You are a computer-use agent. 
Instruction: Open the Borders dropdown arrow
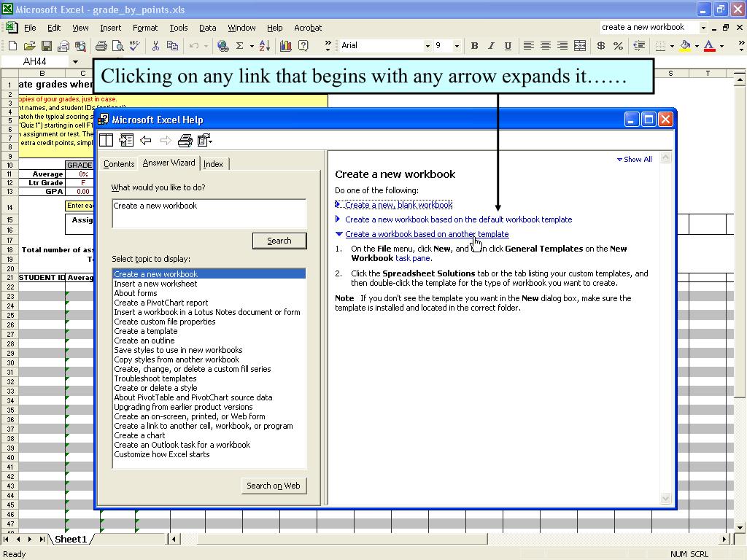[x=672, y=46]
